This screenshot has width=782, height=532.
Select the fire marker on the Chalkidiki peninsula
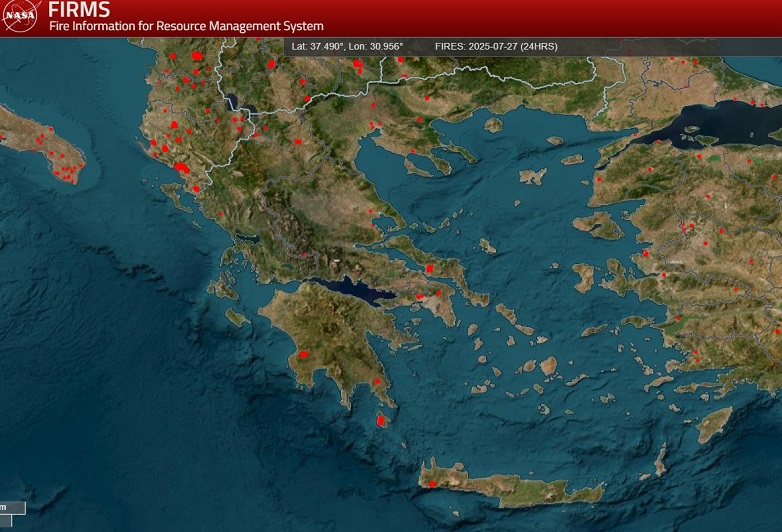pyautogui.click(x=411, y=151)
